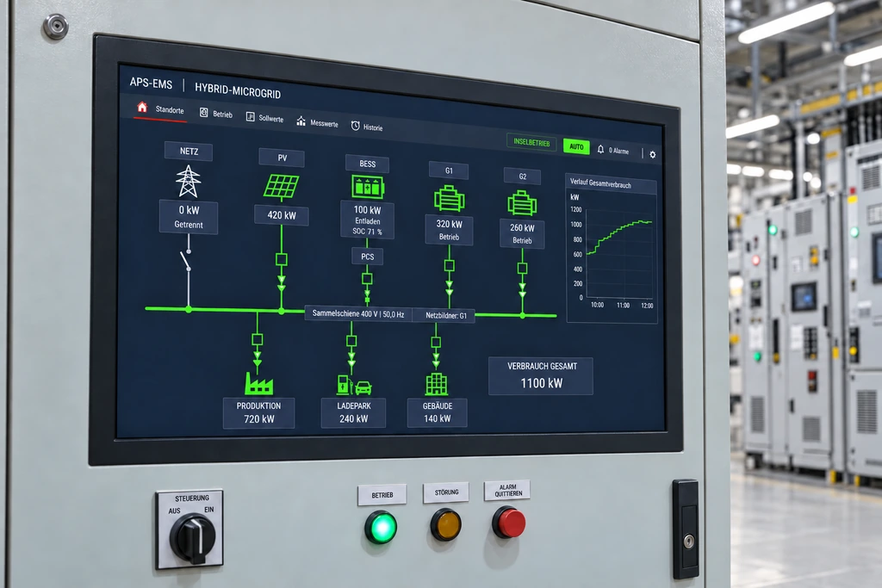Viewport: 882px width, 588px height.
Task: Click the green BETRIEB indicator lamp
Action: pyautogui.click(x=381, y=527)
